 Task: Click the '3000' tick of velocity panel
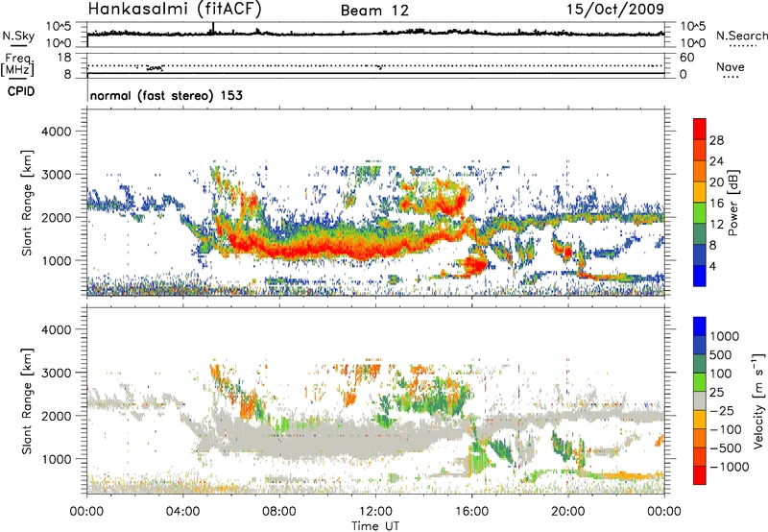point(56,373)
